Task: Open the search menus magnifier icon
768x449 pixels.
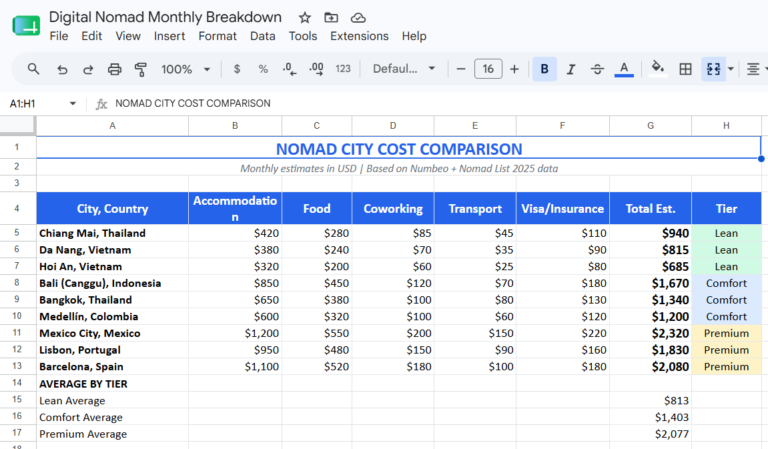Action: 33,69
